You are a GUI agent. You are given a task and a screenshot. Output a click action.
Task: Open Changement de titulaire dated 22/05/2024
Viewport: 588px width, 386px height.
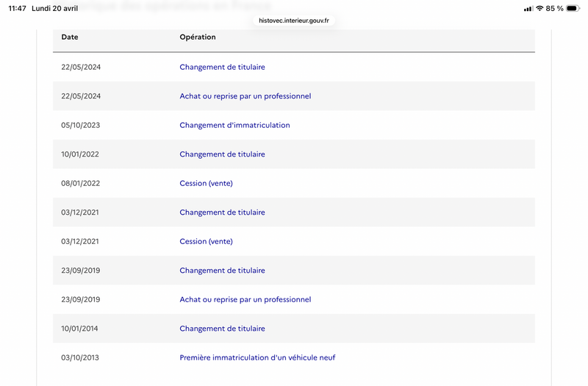(x=222, y=67)
